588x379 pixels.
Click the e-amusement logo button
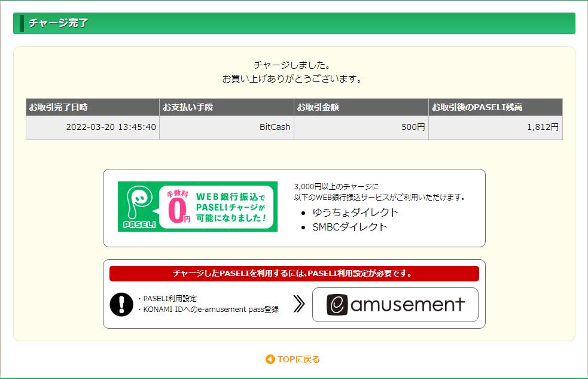point(395,305)
